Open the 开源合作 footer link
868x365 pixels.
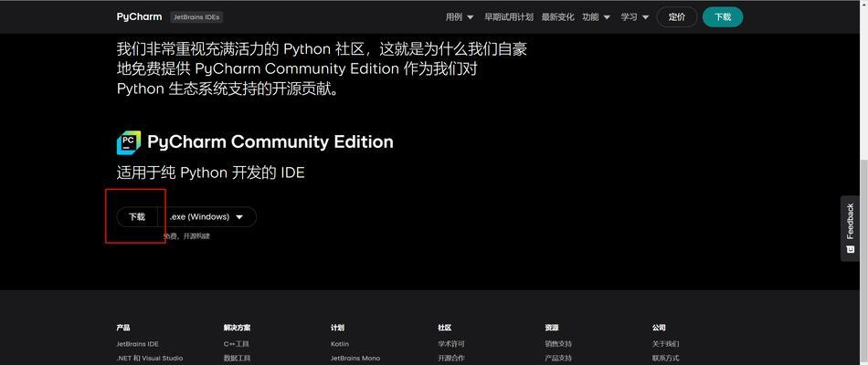pos(451,359)
